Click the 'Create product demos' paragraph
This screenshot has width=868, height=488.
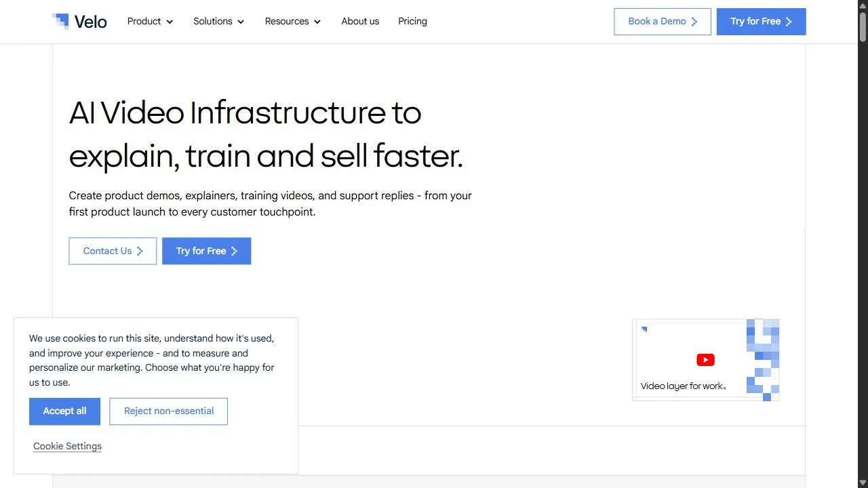(271, 203)
